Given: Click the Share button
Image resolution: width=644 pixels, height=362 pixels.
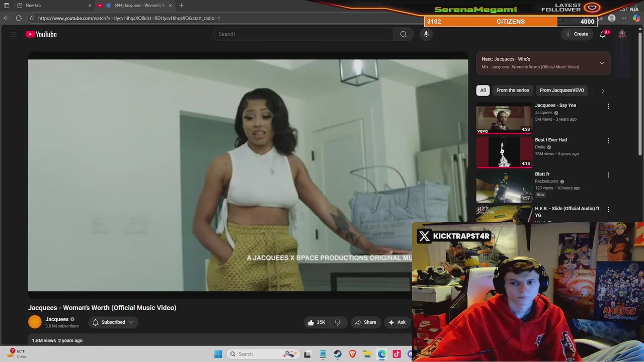Looking at the screenshot, I should [365, 322].
